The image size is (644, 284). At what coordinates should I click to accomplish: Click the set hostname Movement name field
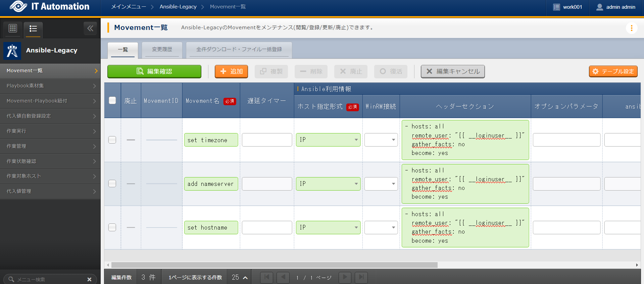pyautogui.click(x=211, y=228)
